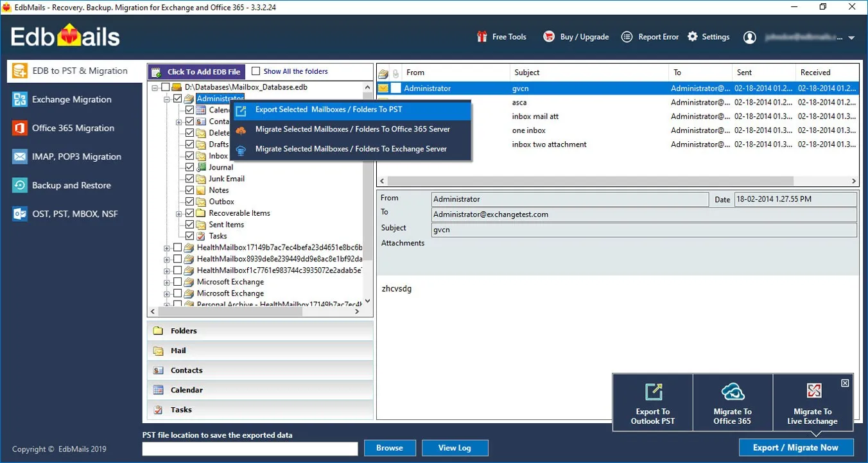The height and width of the screenshot is (463, 868).
Task: Check the Mailbox_Database.edb root checkbox
Action: click(x=166, y=87)
